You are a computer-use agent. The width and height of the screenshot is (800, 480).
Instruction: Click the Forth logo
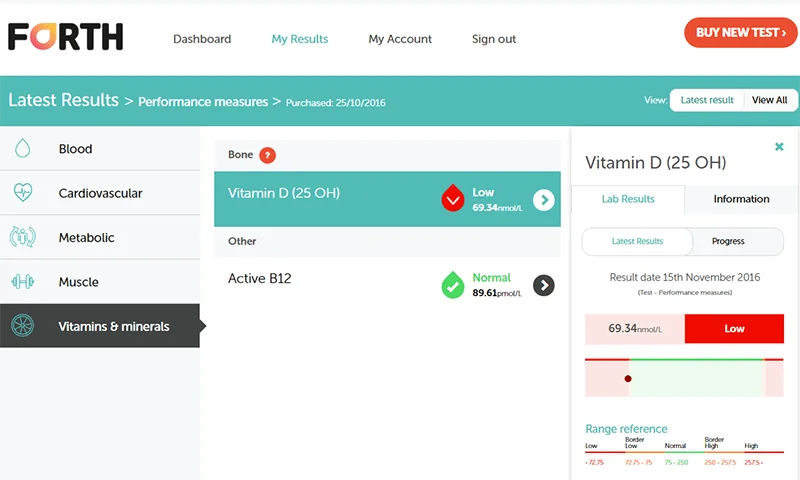coord(65,37)
